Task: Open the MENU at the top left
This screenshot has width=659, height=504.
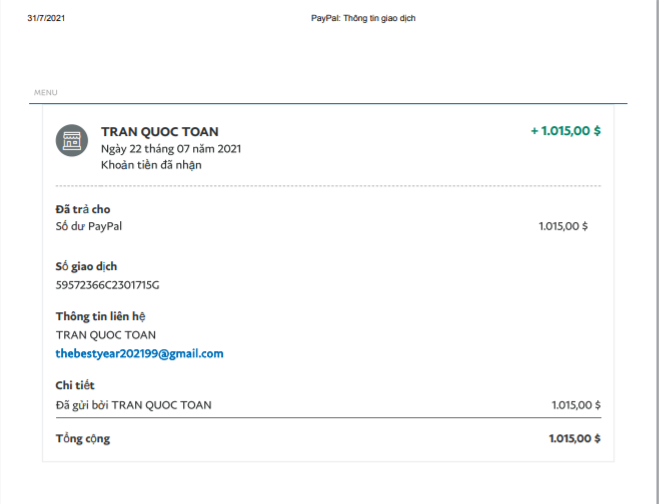Action: [46, 93]
